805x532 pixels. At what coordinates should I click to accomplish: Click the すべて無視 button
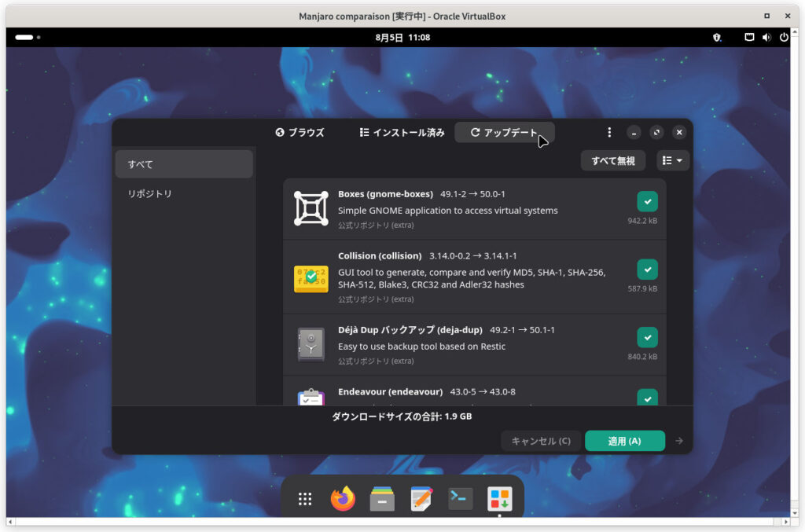coord(613,160)
